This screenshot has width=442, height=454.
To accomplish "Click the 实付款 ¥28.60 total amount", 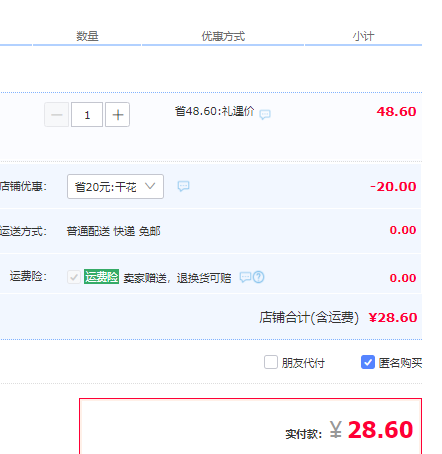I will [371, 429].
